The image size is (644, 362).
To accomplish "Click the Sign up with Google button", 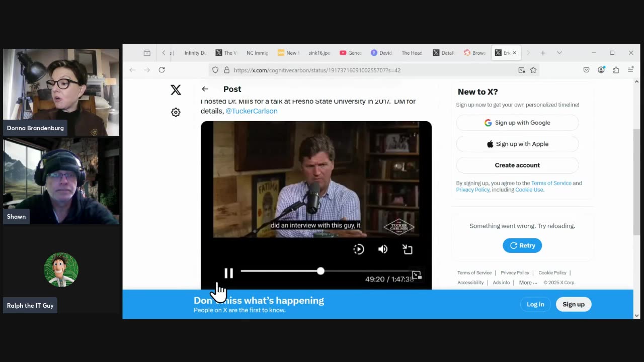I will tap(517, 123).
